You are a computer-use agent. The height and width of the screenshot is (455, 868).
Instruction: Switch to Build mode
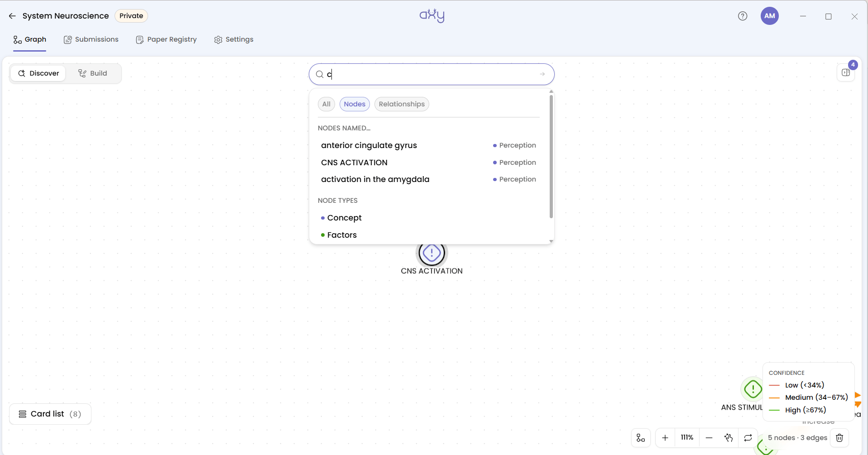point(93,73)
